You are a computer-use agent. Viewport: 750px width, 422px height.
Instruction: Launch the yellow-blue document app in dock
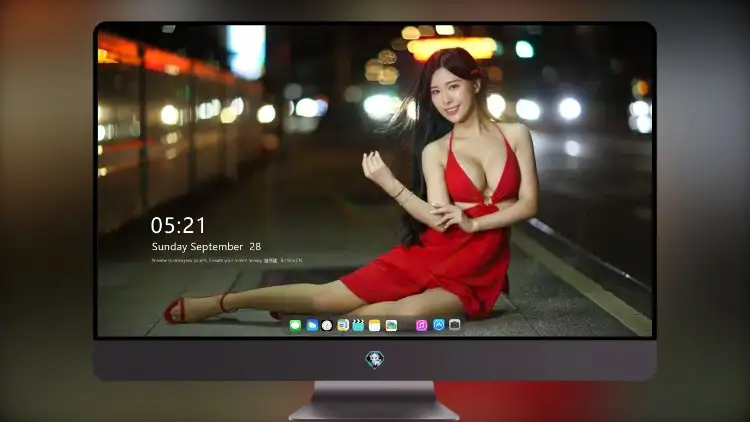tap(342, 325)
